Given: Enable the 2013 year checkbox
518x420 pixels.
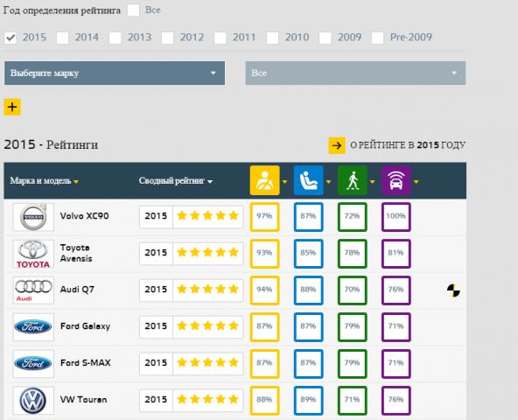Looking at the screenshot, I should coord(115,38).
